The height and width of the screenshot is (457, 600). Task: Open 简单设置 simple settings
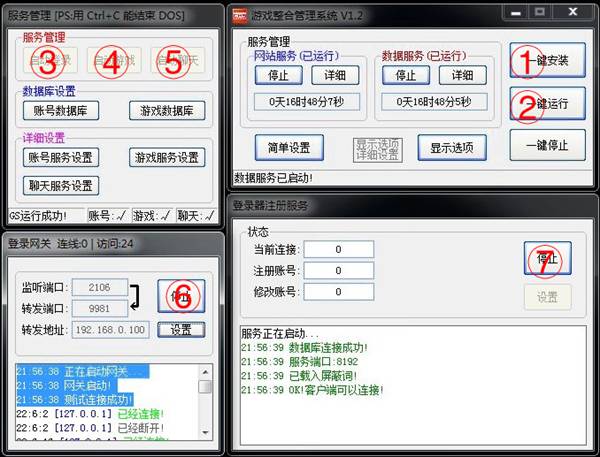pos(289,147)
